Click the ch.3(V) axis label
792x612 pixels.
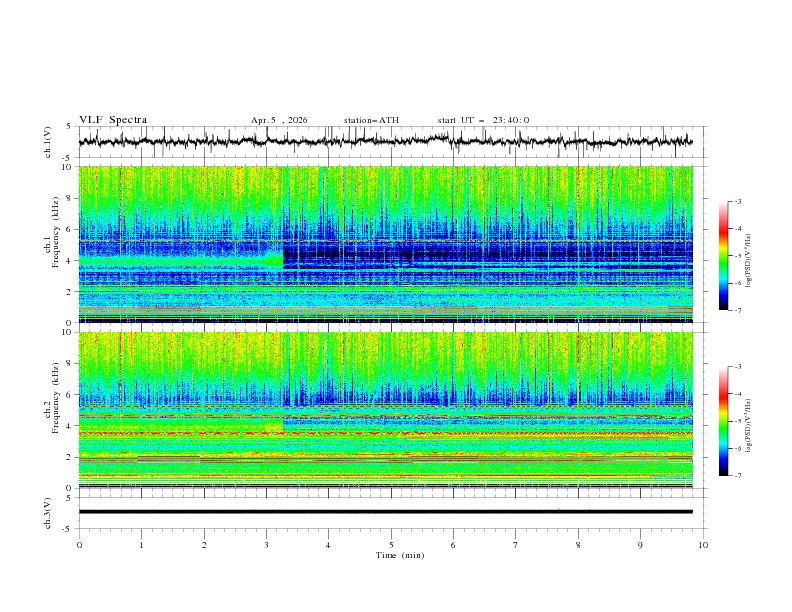click(x=48, y=513)
